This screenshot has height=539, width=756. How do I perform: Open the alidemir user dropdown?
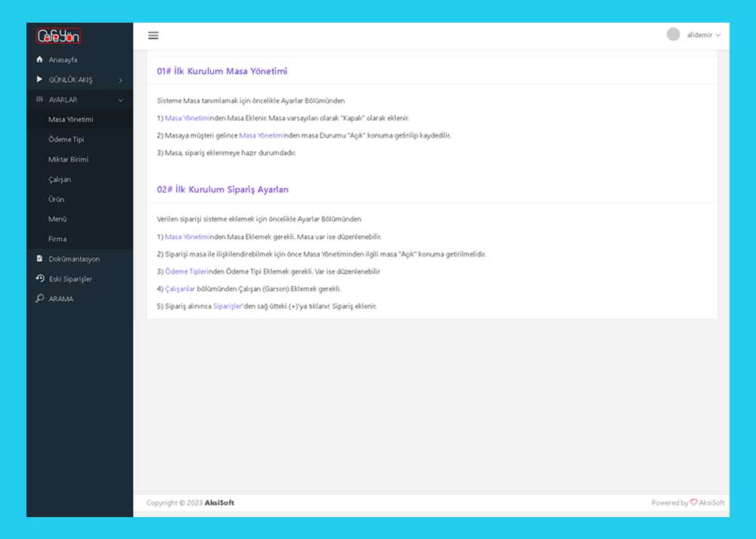(x=703, y=35)
